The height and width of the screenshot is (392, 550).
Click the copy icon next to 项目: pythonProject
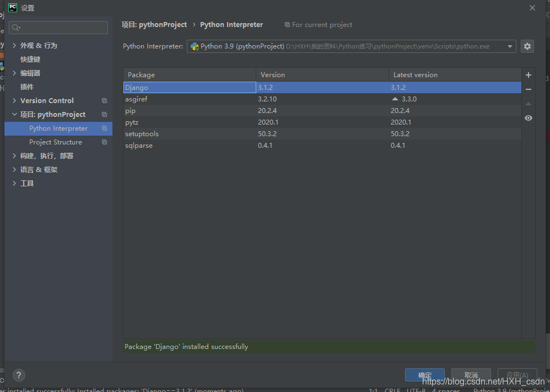tap(104, 115)
